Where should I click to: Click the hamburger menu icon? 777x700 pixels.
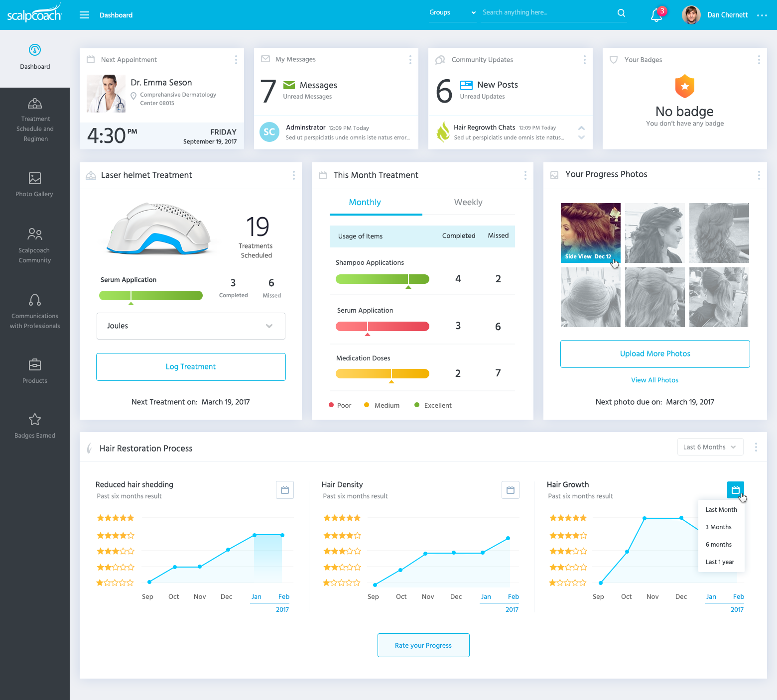[85, 15]
